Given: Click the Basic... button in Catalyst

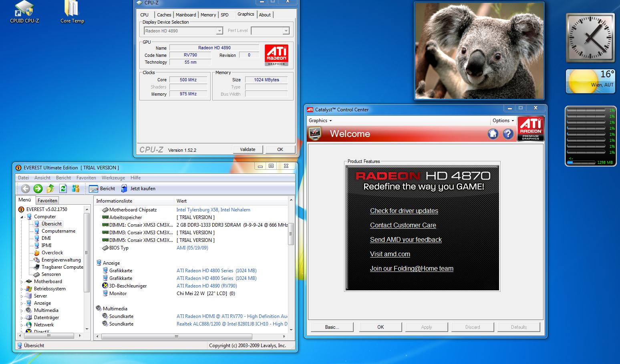Looking at the screenshot, I should tap(332, 327).
